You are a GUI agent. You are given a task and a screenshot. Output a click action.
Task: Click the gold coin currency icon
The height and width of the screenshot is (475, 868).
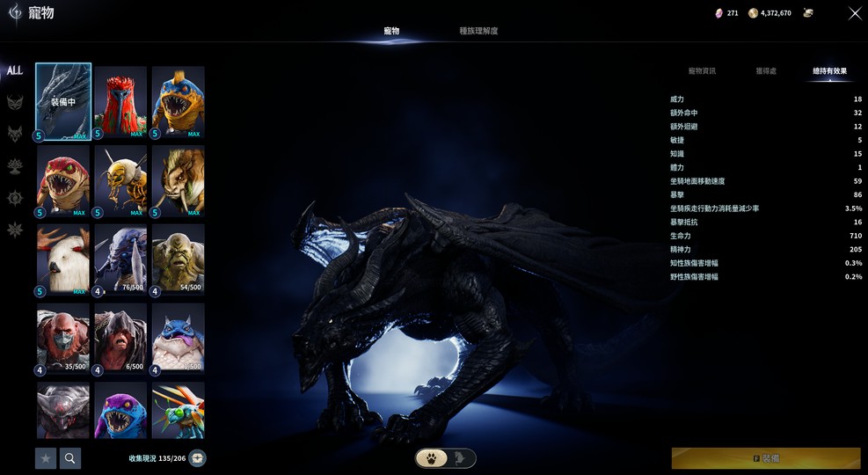(x=753, y=13)
